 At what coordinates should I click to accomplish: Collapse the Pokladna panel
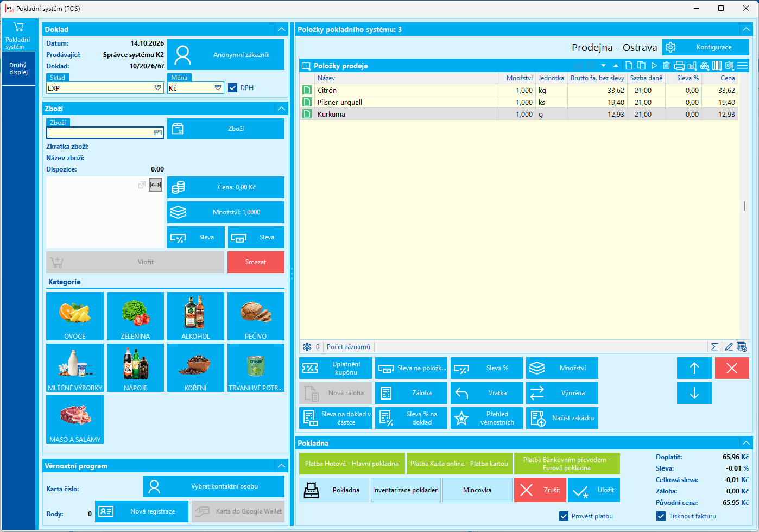tap(747, 443)
